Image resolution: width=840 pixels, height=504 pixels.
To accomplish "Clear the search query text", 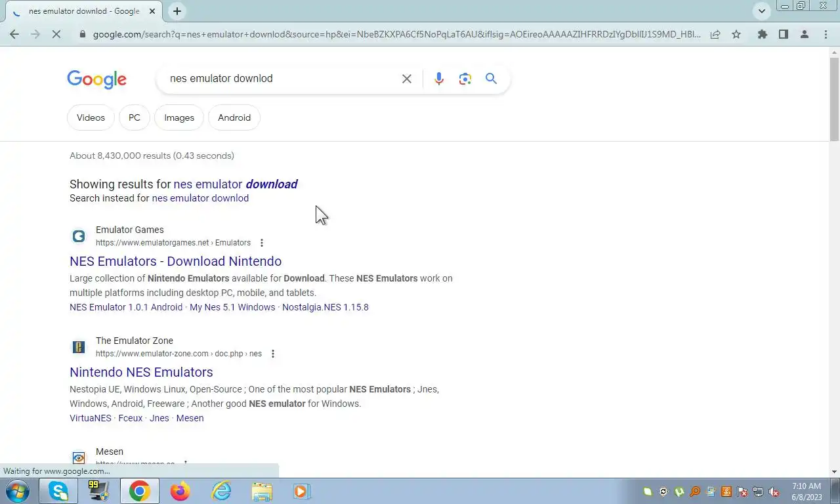I will click(407, 79).
